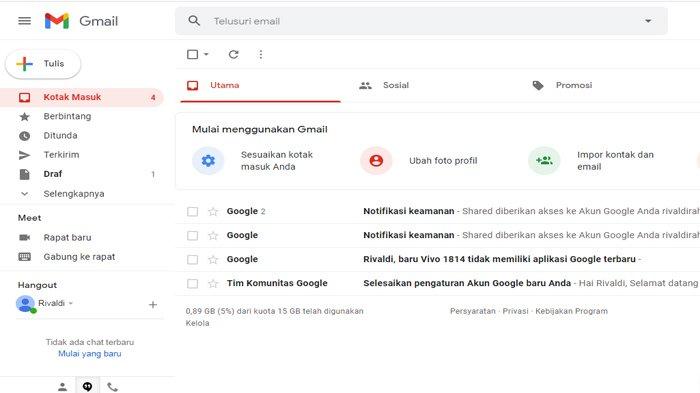700x393 pixels.
Task: Open the contacts person icon at bottom
Action: click(62, 387)
